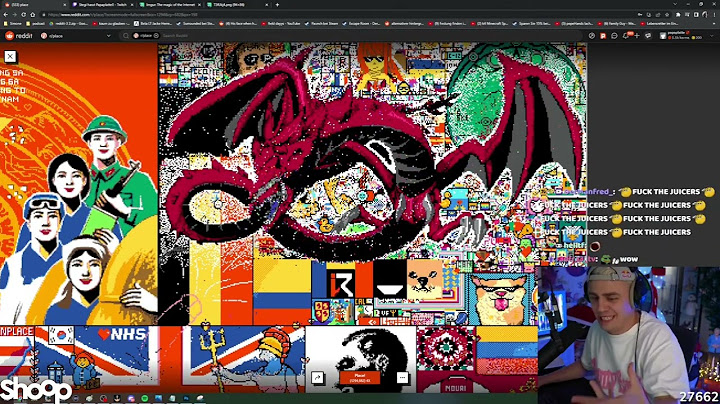Image resolution: width=720 pixels, height=404 pixels.
Task: Create a post with plus icon
Action: pyautogui.click(x=637, y=35)
